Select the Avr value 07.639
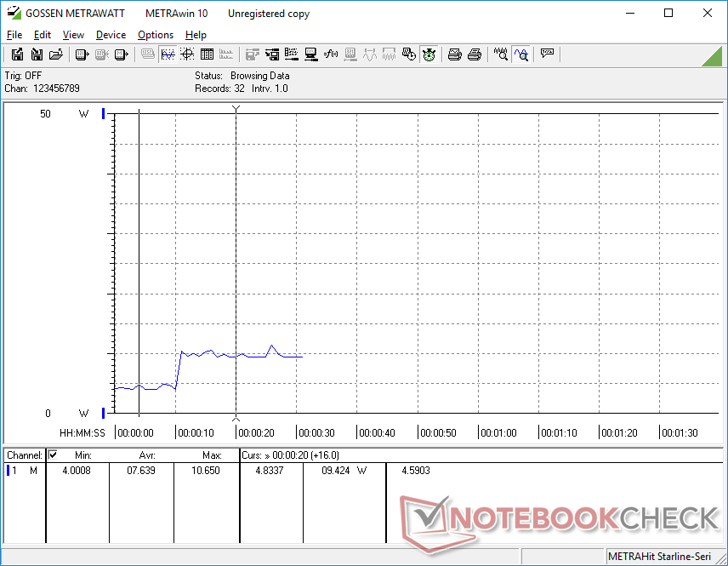 pyautogui.click(x=141, y=471)
